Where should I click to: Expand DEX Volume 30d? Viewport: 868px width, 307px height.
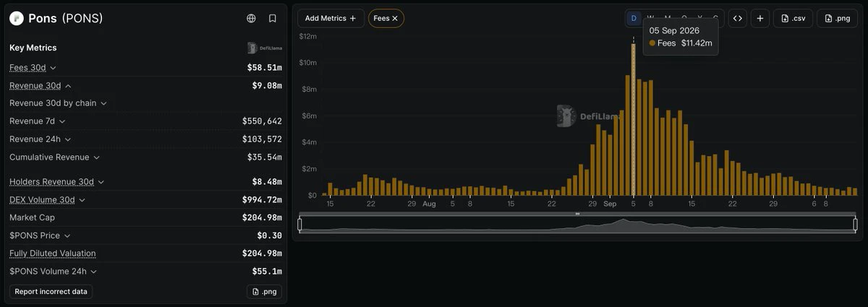(82, 200)
